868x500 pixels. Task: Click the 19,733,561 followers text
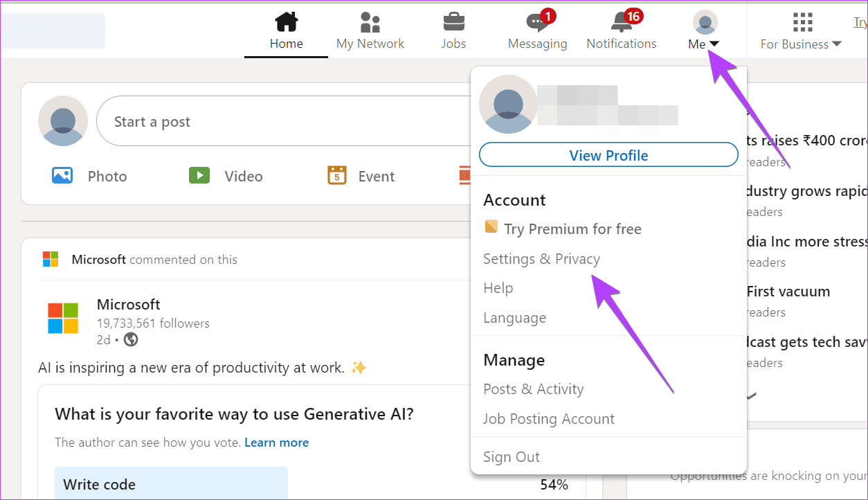point(153,323)
